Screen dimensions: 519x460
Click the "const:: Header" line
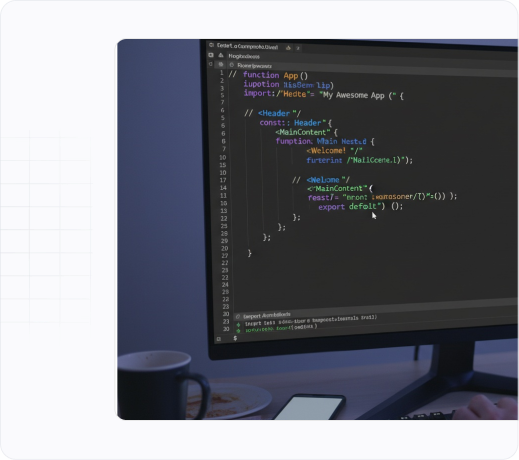(x=296, y=123)
